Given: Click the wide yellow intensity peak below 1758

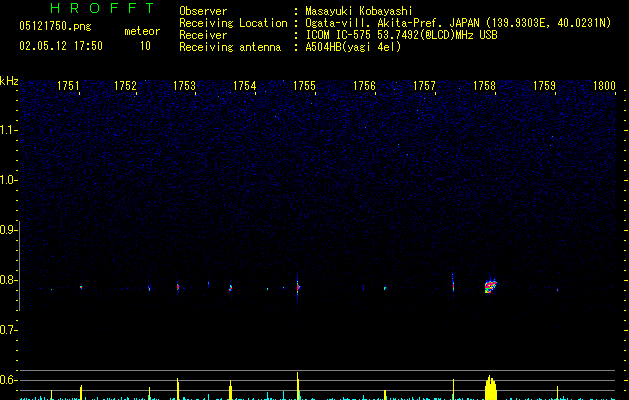Looking at the screenshot, I should (x=491, y=388).
